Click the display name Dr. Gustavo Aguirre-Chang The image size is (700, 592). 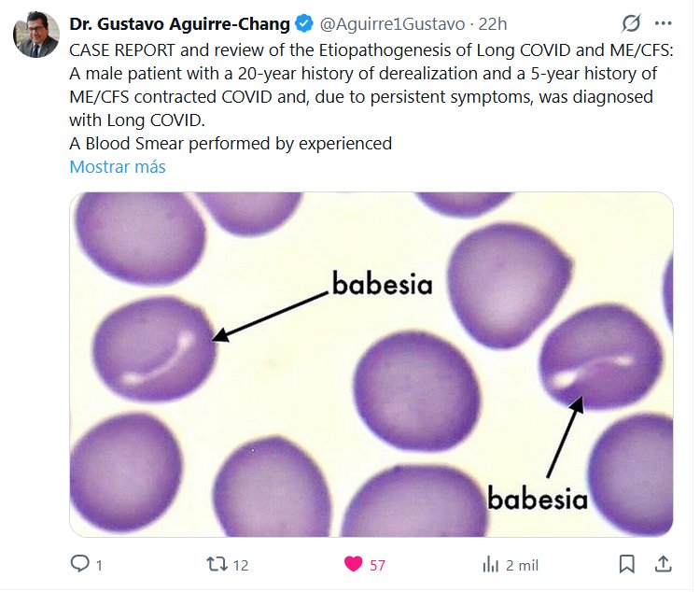coord(179,23)
